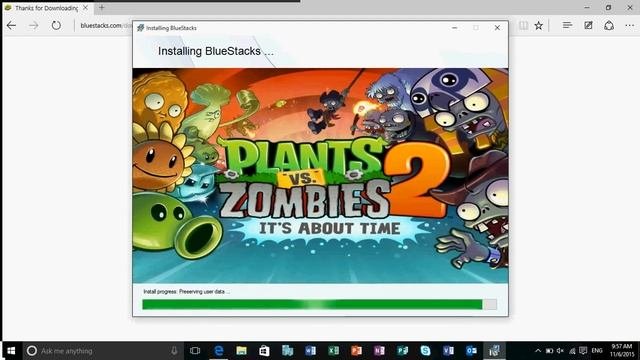Open Visio from the taskbar
The width and height of the screenshot is (640, 360).
pos(448,351)
